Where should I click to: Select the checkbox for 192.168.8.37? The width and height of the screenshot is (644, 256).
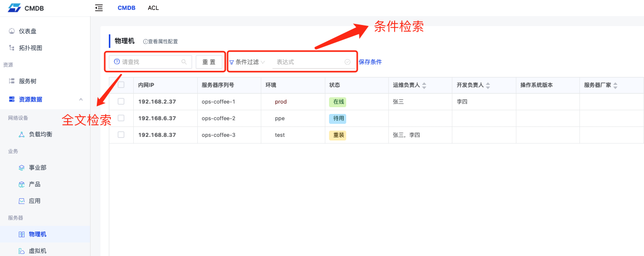coord(121,135)
